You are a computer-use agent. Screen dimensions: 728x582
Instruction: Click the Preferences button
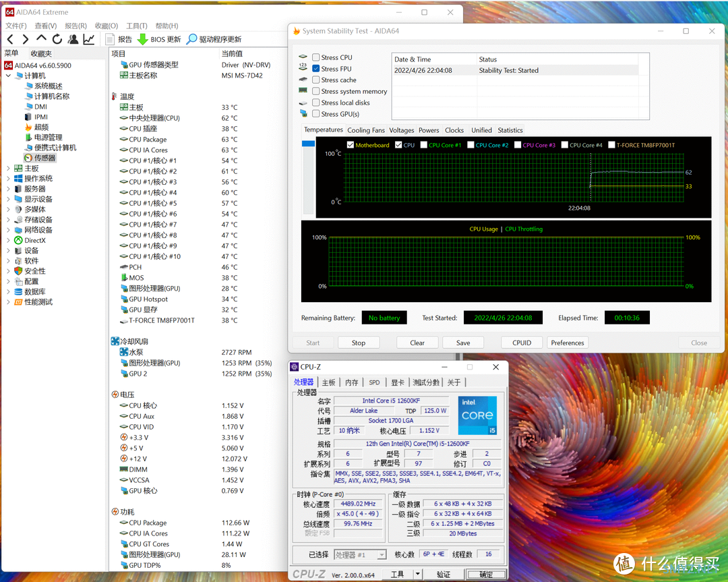pyautogui.click(x=567, y=343)
